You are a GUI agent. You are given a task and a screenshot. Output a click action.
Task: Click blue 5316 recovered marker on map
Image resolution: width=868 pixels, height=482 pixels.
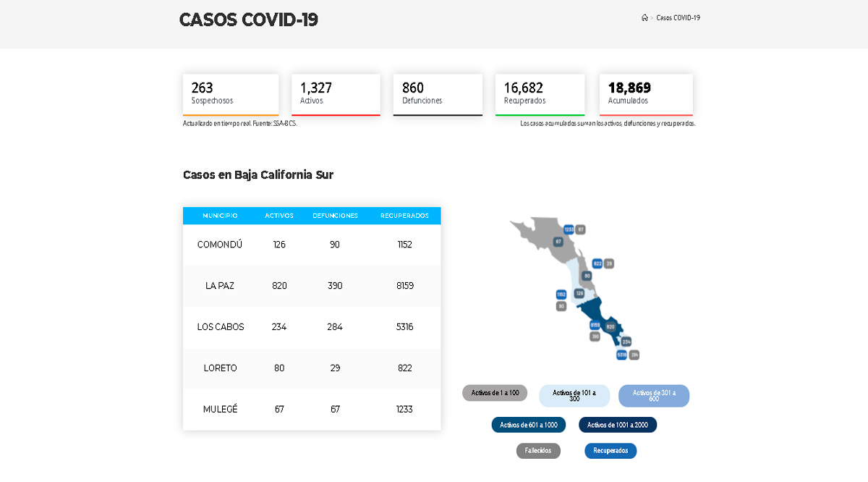click(622, 355)
